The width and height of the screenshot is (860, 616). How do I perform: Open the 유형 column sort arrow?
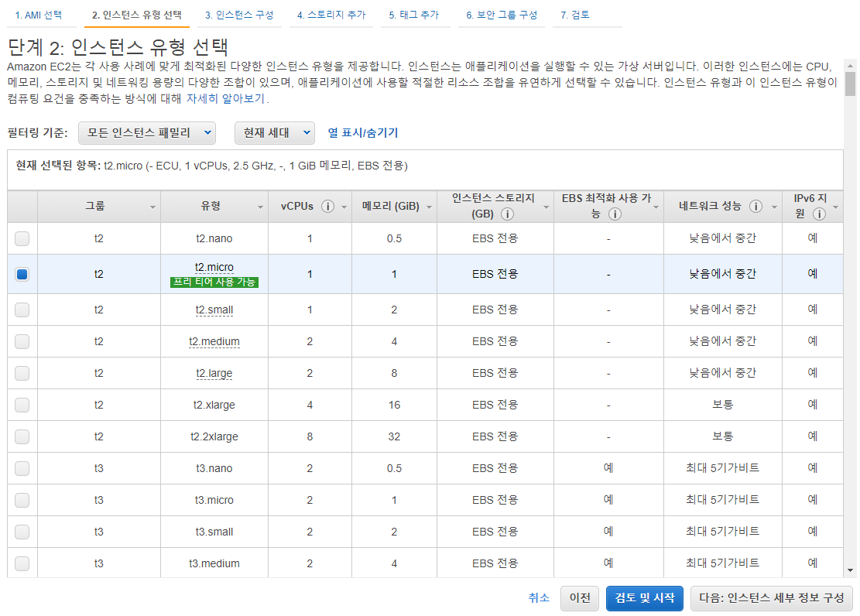coord(261,207)
